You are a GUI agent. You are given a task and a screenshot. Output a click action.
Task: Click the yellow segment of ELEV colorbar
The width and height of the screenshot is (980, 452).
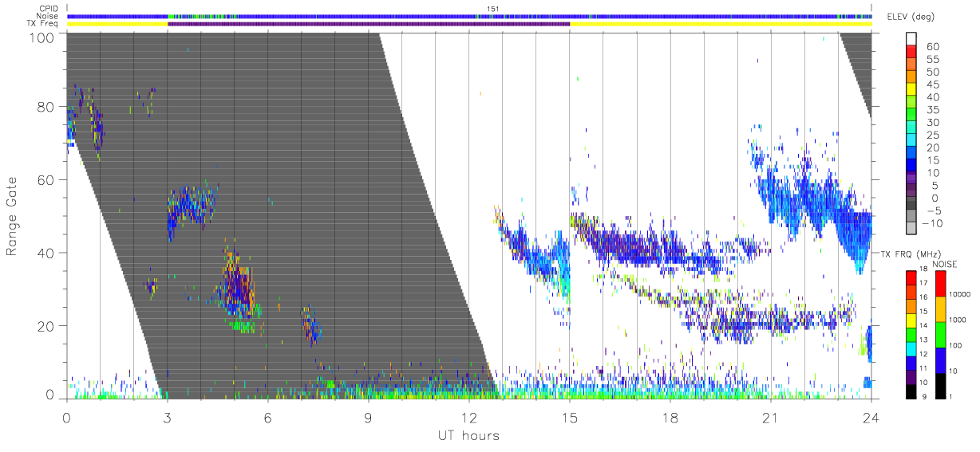pyautogui.click(x=912, y=90)
